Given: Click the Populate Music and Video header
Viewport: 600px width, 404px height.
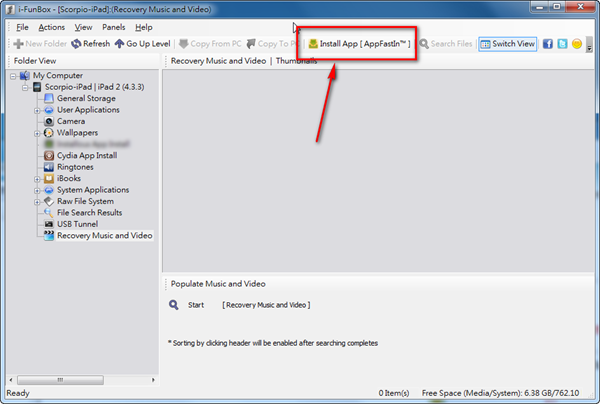Looking at the screenshot, I should click(x=218, y=284).
